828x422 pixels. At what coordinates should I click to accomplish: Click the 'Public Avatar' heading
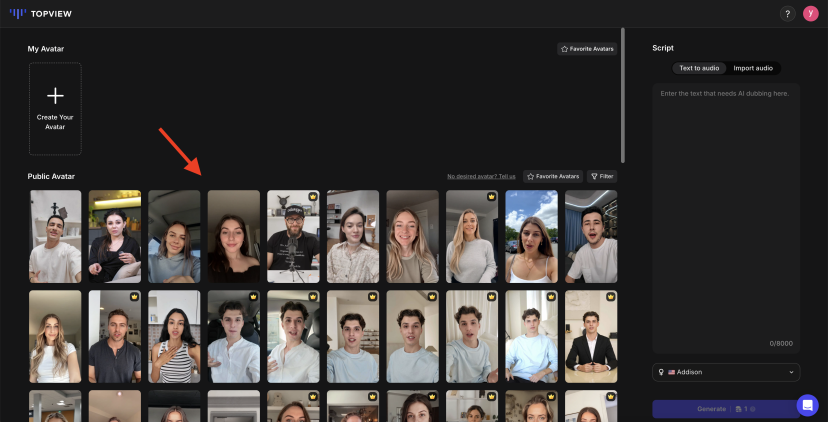(x=51, y=176)
